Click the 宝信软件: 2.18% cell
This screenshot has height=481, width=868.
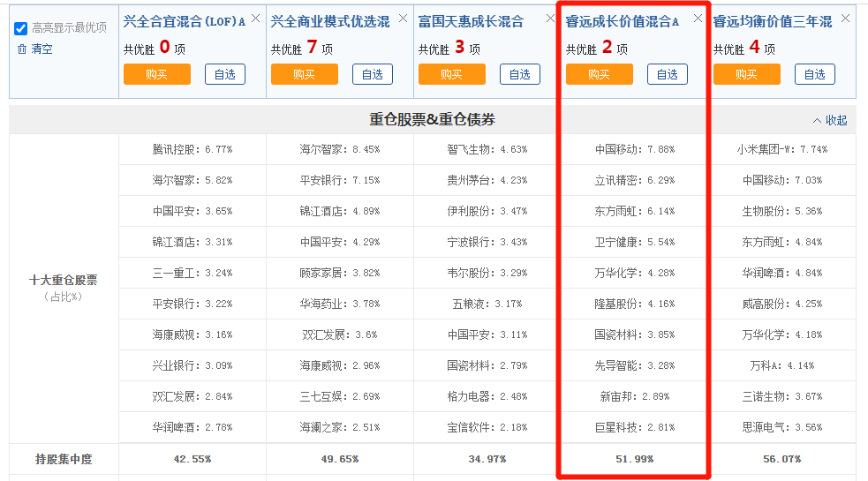(487, 428)
